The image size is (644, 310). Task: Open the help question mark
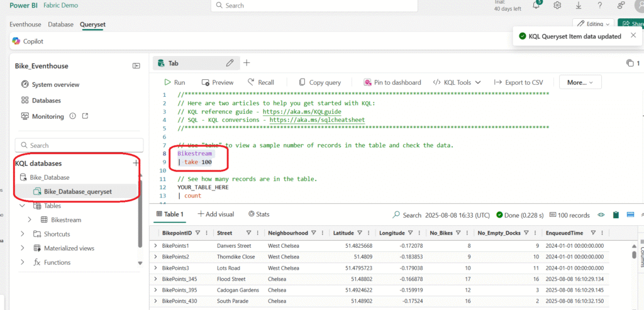pyautogui.click(x=599, y=5)
